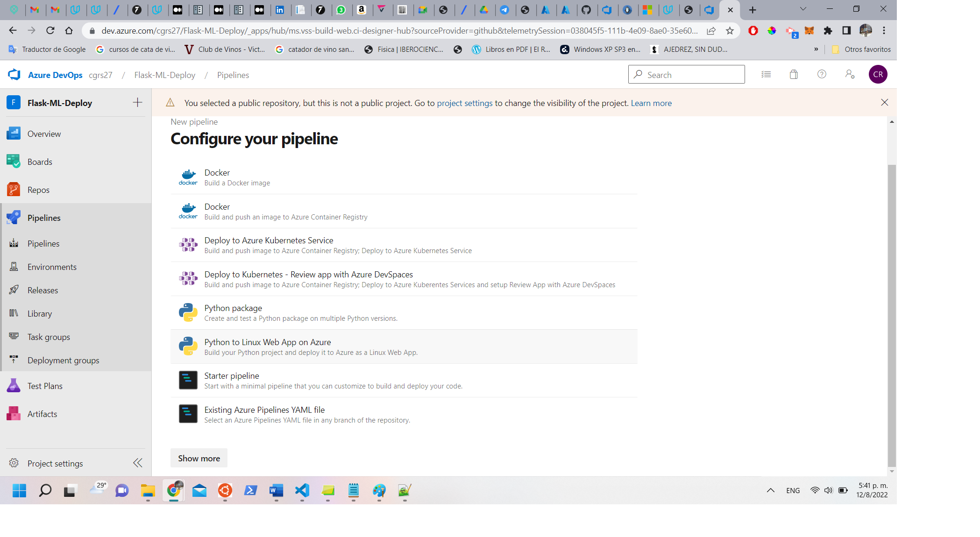Open the Chrome tab search dropdown
The width and height of the screenshot is (980, 537).
802,9
